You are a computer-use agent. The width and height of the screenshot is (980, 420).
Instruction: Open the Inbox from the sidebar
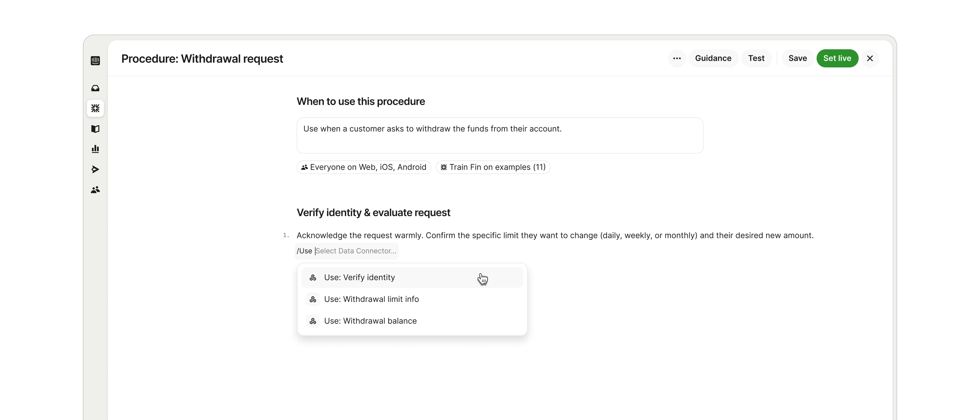click(95, 88)
